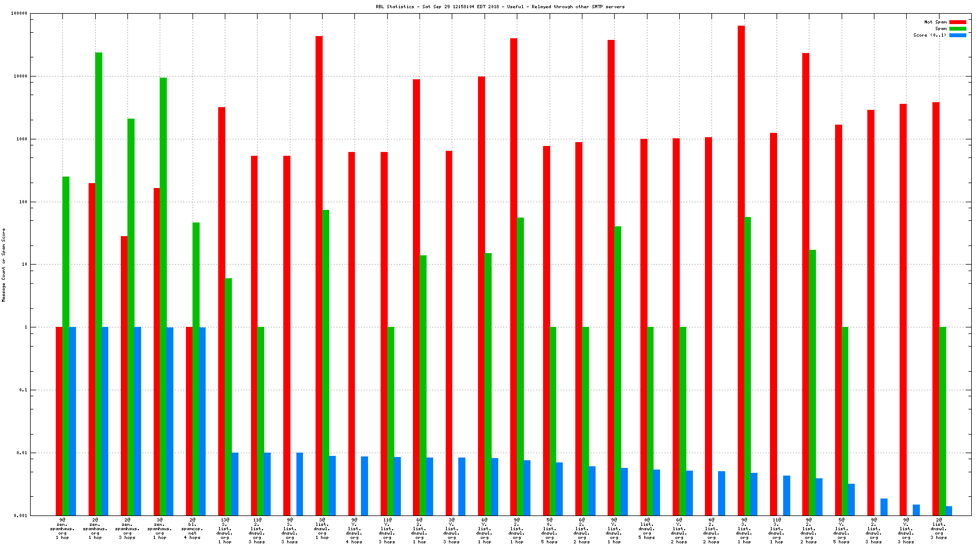Click the rightmost blue score bar
Screen dimensions: 980x551
[x=949, y=511]
